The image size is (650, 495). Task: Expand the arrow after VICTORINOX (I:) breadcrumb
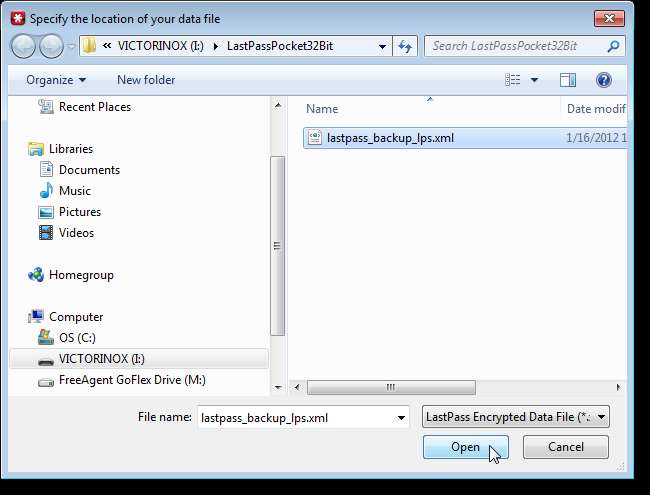coord(216,46)
